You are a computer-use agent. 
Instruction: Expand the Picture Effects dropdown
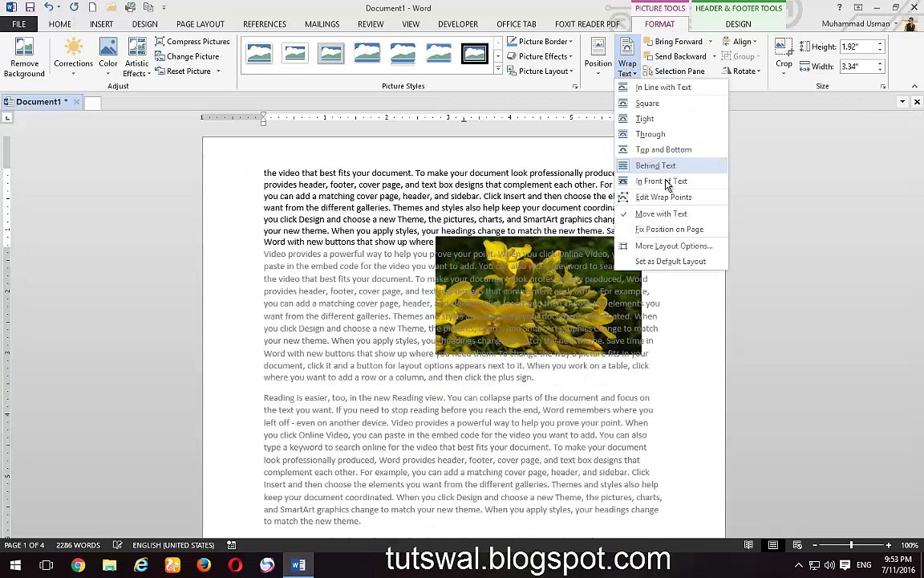coord(570,57)
